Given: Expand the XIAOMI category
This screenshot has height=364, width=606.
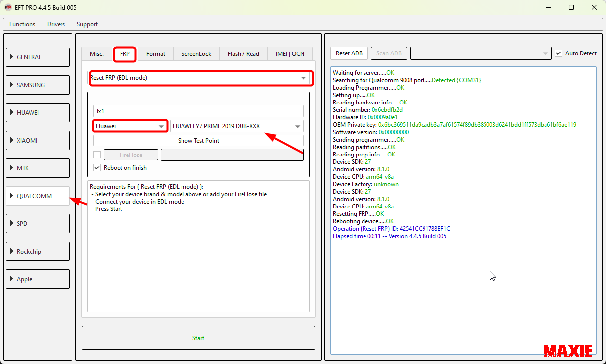Looking at the screenshot, I should click(x=38, y=140).
